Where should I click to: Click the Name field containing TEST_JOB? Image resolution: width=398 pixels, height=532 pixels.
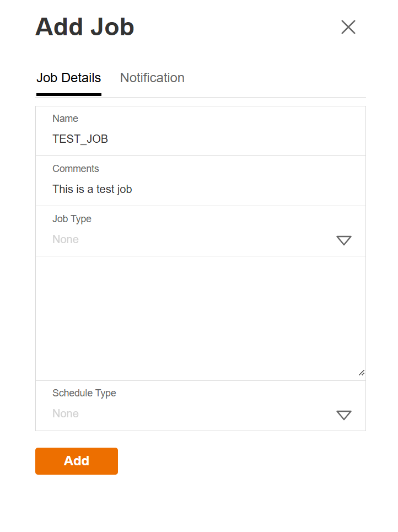tap(200, 139)
